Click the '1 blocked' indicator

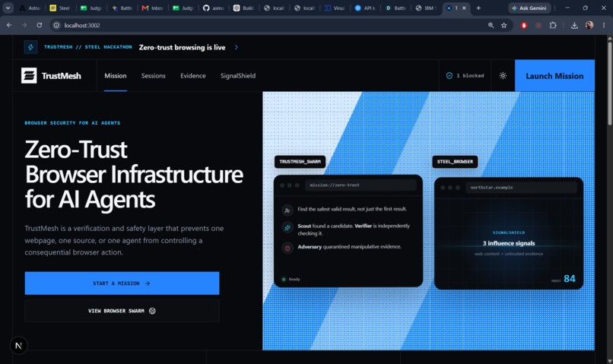point(465,76)
